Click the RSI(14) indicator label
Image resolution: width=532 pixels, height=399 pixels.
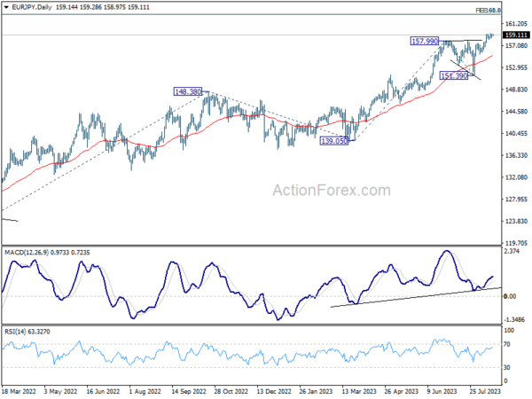click(15, 332)
